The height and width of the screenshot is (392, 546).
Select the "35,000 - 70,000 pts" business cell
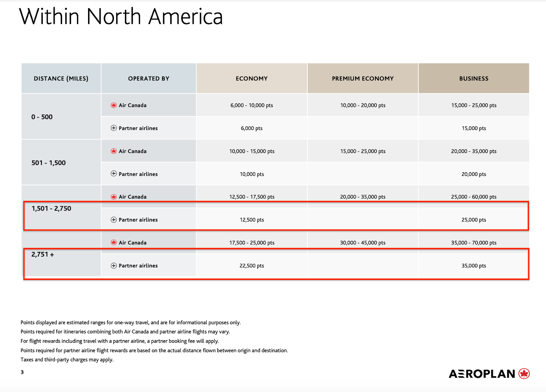tap(474, 243)
